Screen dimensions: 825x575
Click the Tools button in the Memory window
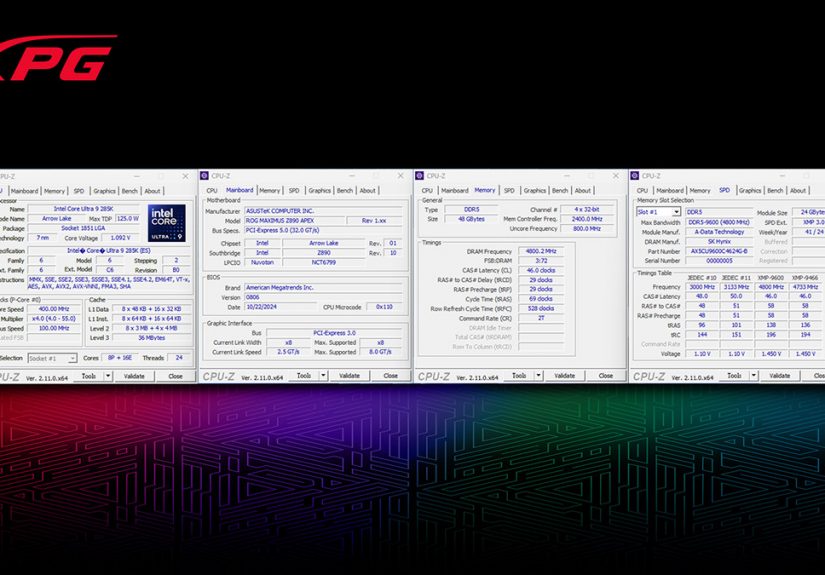[519, 376]
